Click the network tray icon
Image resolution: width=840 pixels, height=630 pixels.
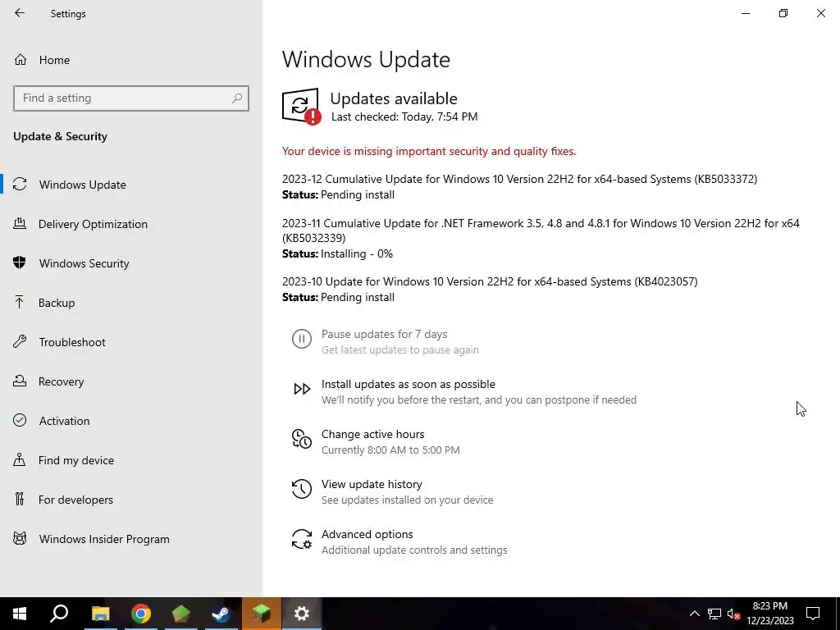714,614
